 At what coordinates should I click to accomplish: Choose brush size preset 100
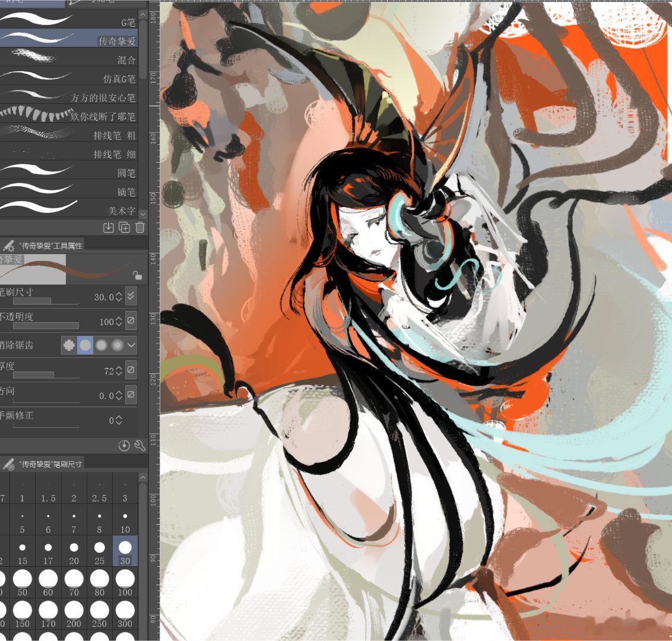(125, 583)
